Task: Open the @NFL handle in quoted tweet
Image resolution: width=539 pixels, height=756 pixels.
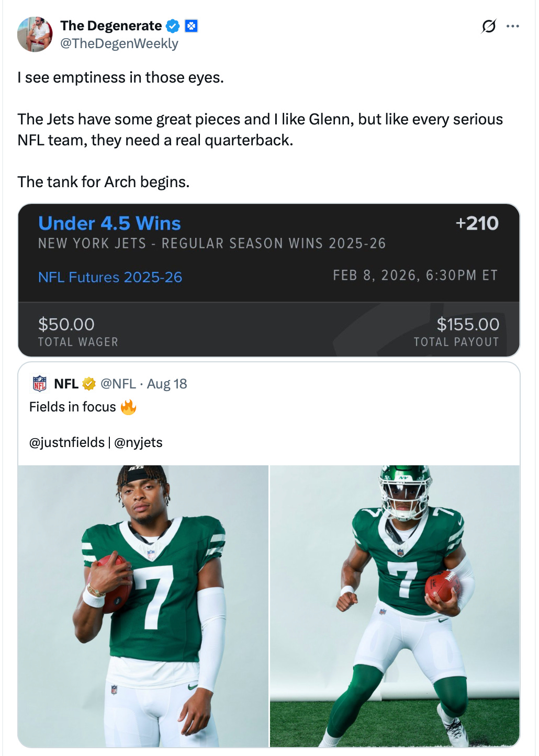Action: (x=118, y=384)
